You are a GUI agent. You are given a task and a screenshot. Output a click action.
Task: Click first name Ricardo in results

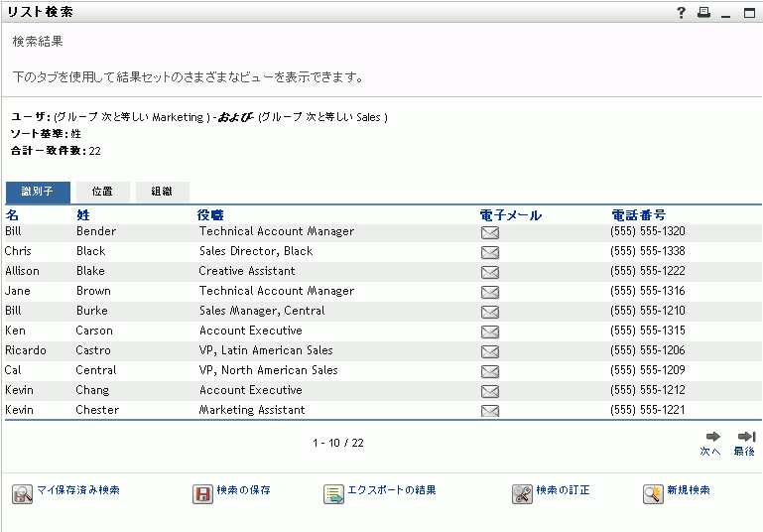pos(26,350)
